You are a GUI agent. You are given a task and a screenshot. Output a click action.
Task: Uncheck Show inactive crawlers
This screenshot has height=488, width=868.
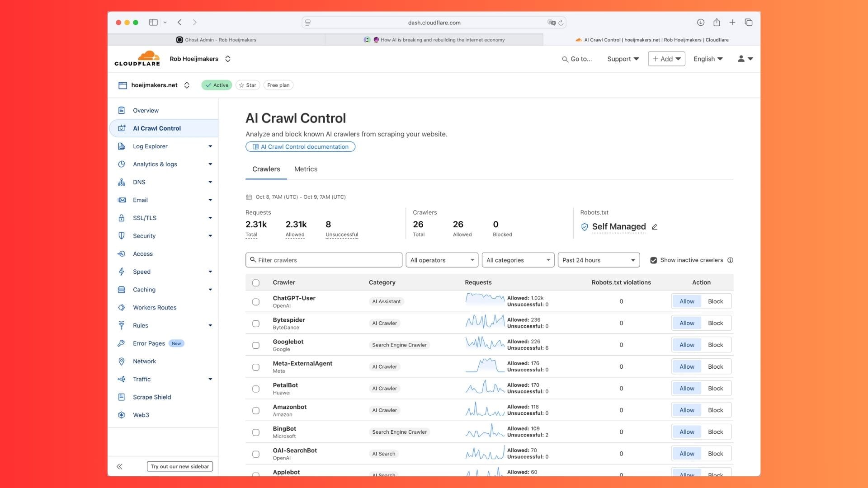653,260
